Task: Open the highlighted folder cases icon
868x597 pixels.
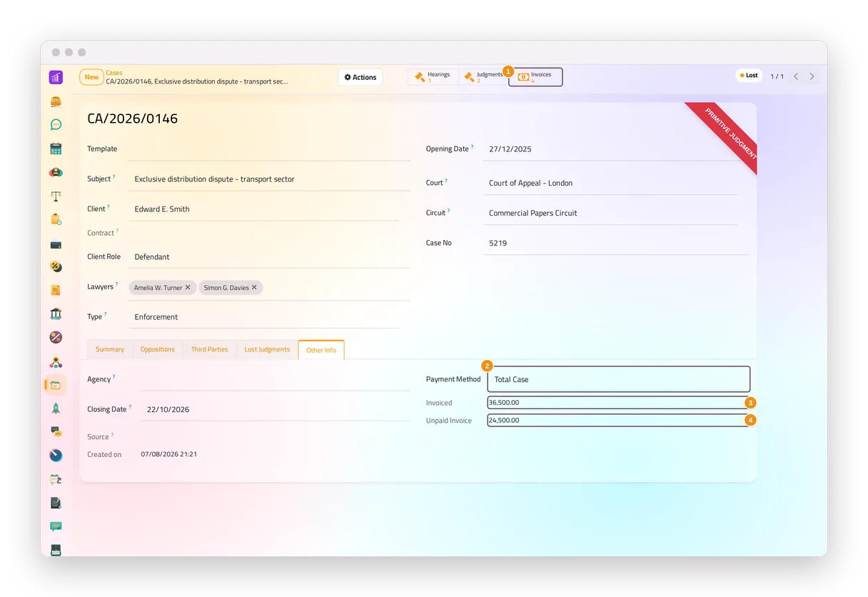Action: 56,385
